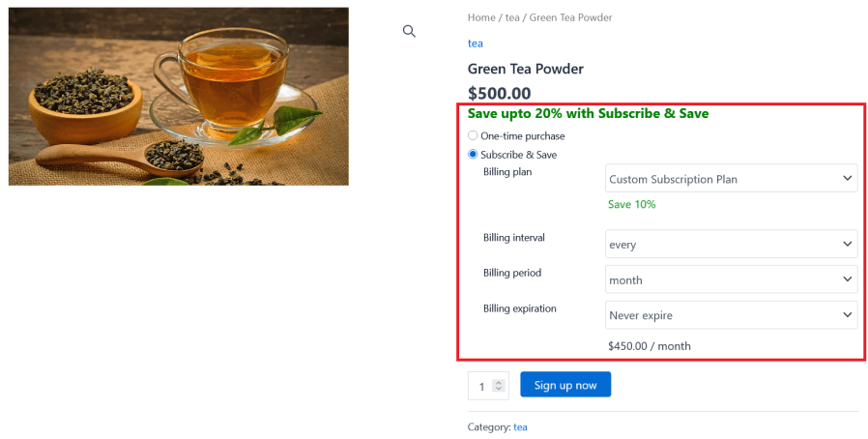
Task: Click the Green Tea Powder title
Action: click(x=526, y=69)
